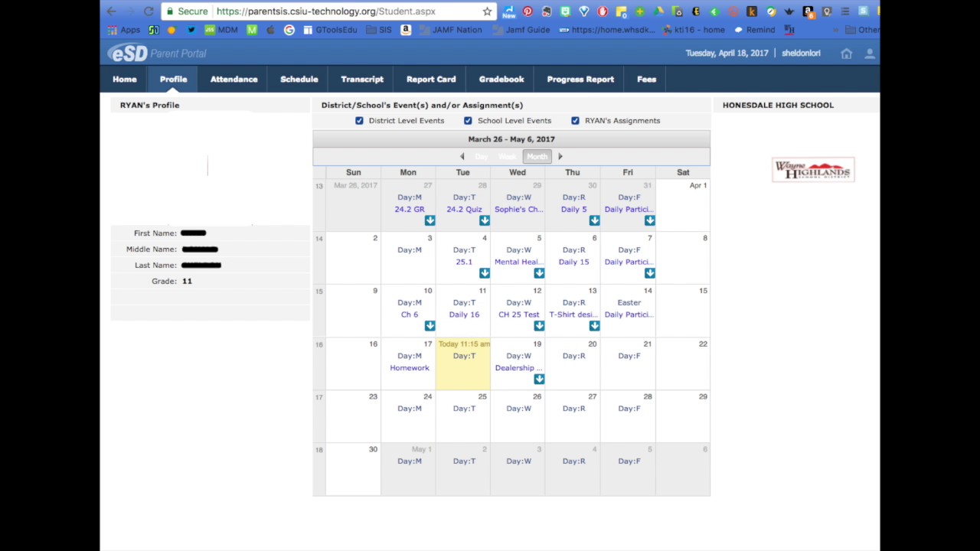Open the Amazon bookmark icon

(406, 30)
